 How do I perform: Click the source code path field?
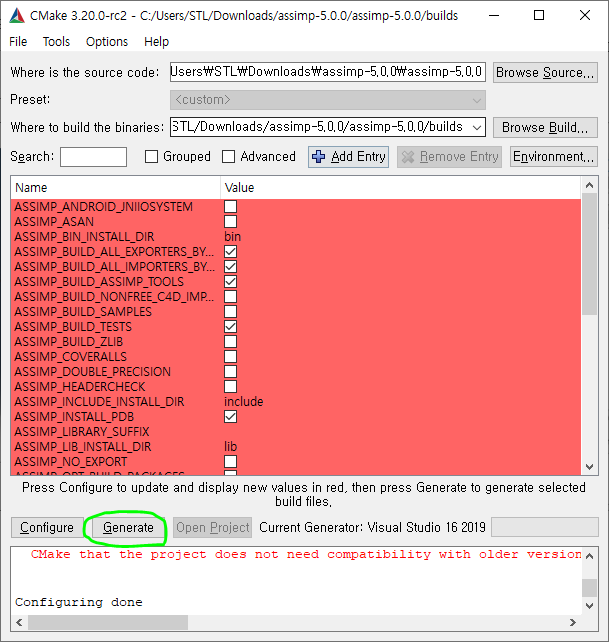(x=328, y=72)
